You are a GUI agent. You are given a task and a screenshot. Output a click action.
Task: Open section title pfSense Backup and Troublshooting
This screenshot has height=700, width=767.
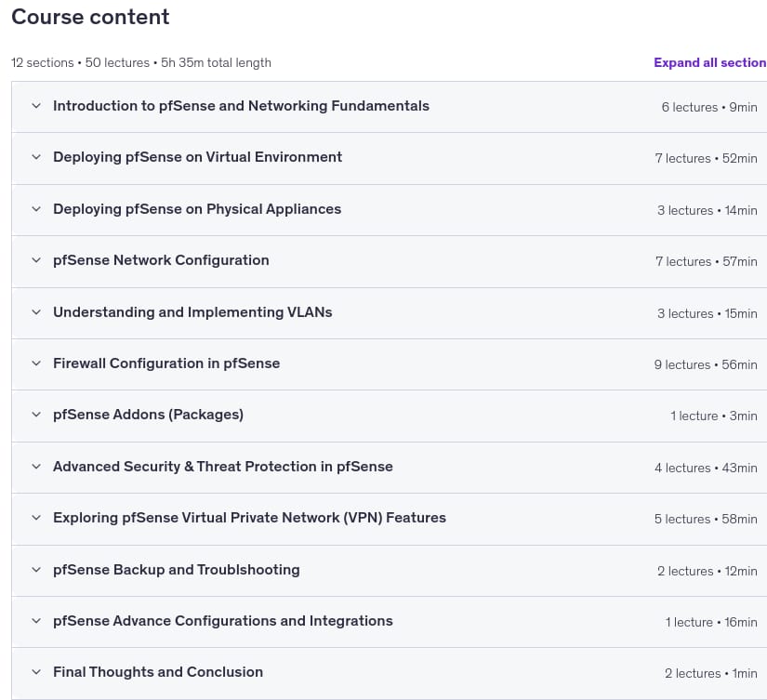tap(177, 570)
